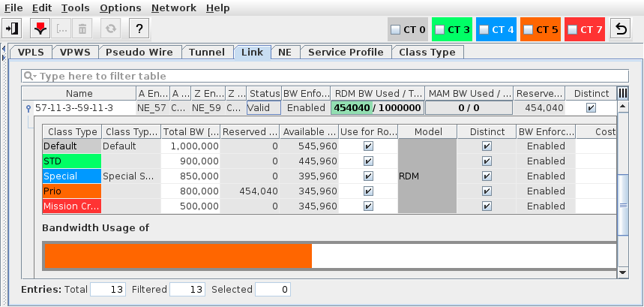The width and height of the screenshot is (644, 307).
Task: Enable the CT 3 checkbox
Action: click(x=441, y=30)
